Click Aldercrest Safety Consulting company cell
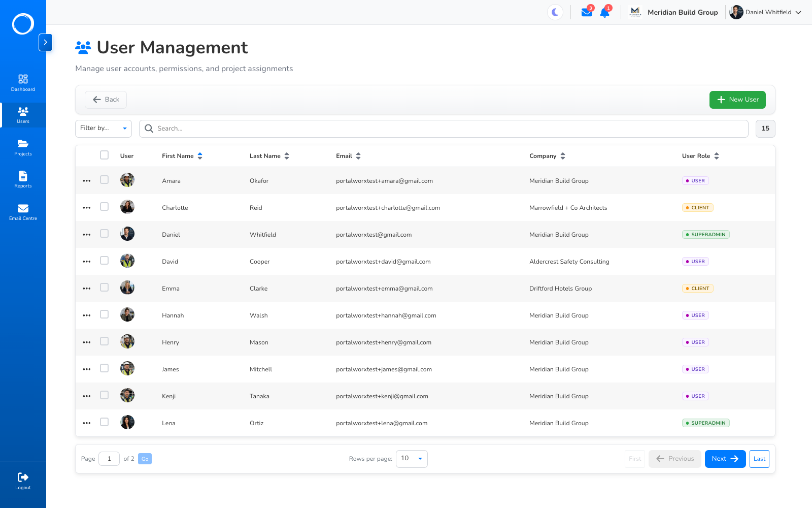 click(x=569, y=262)
